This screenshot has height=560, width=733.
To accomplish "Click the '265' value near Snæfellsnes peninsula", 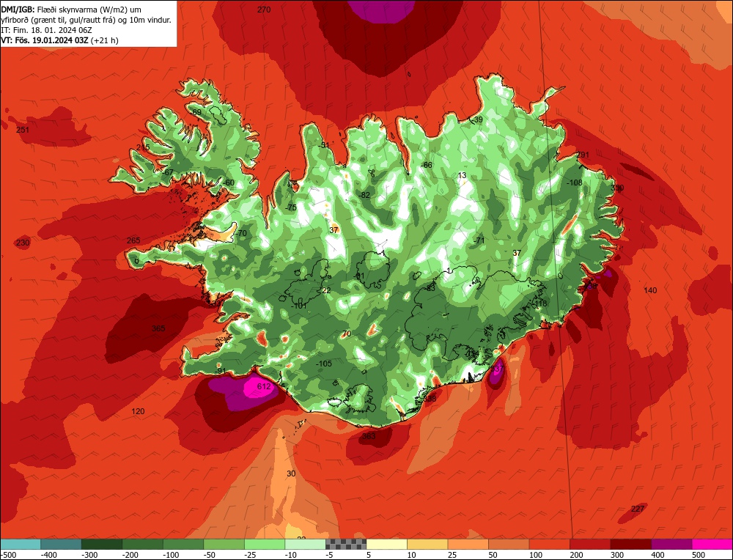I will (x=133, y=240).
